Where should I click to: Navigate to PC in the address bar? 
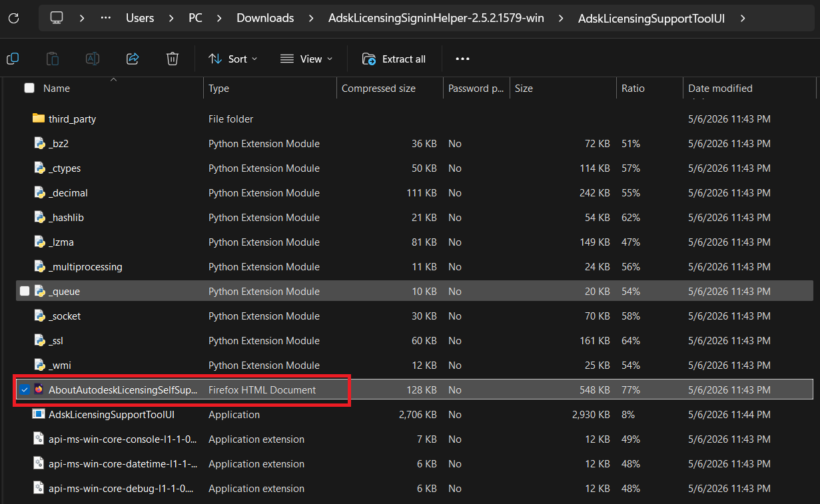point(195,18)
